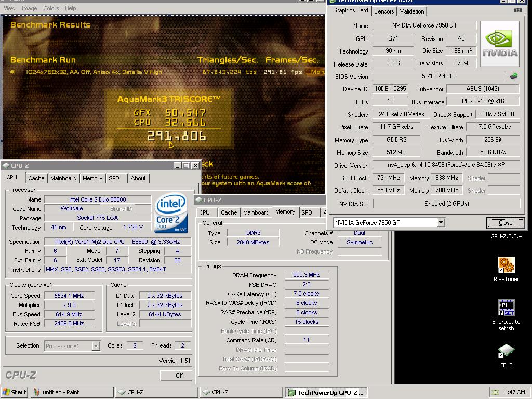Click the Bus Interface value PCI-E x16 @ x16
Viewport: 532px width, 399px height.
(483, 101)
